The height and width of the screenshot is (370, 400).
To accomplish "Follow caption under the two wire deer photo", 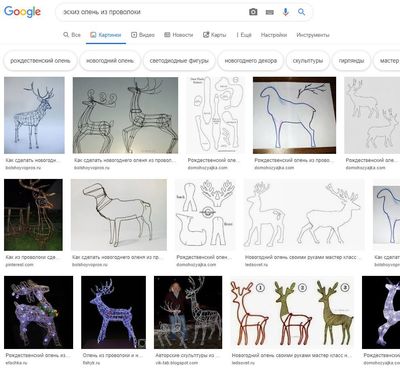I will click(125, 163).
